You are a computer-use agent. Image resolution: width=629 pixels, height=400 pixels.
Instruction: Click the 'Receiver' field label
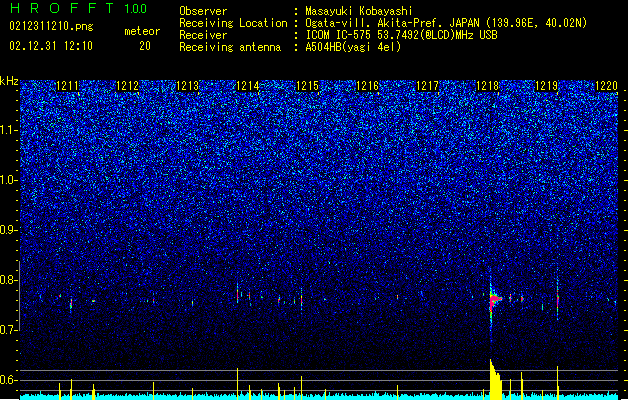tap(203, 35)
